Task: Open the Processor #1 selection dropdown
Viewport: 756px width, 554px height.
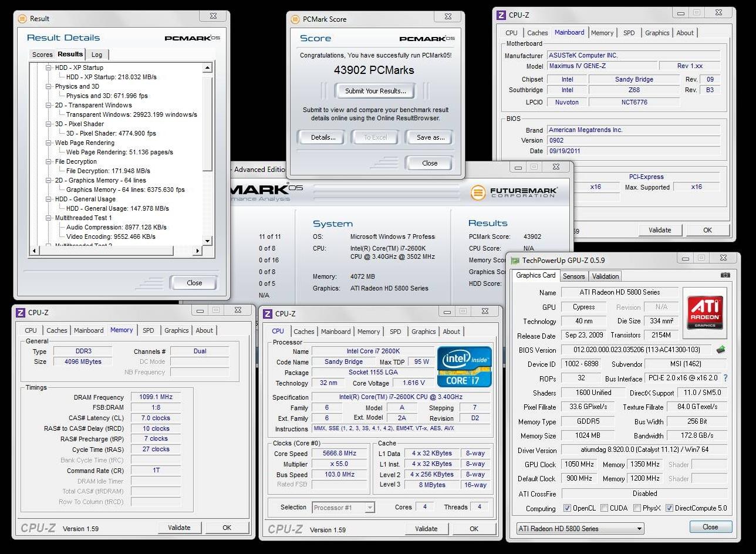Action: click(x=343, y=508)
